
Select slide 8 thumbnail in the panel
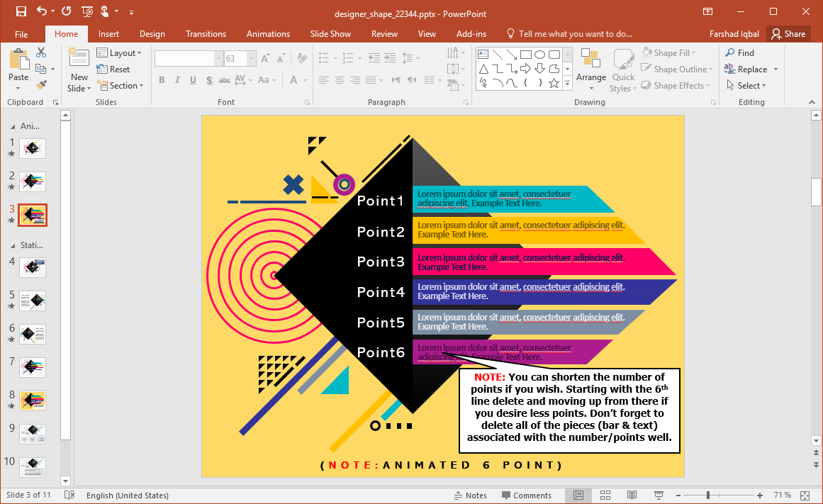33,400
